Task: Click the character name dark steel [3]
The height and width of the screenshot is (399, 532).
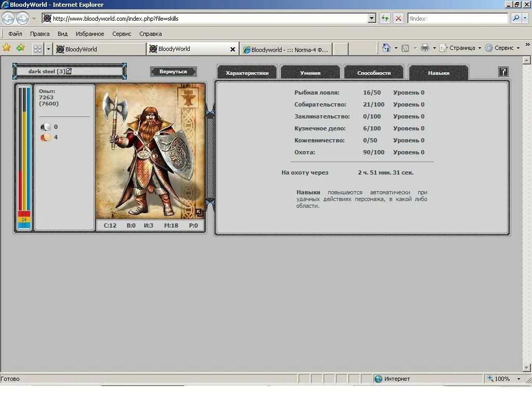Action: pos(47,71)
